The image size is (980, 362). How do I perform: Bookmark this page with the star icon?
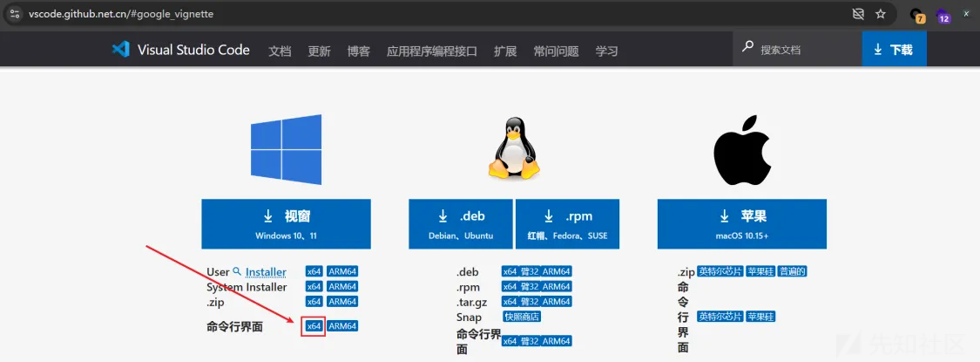tap(881, 14)
